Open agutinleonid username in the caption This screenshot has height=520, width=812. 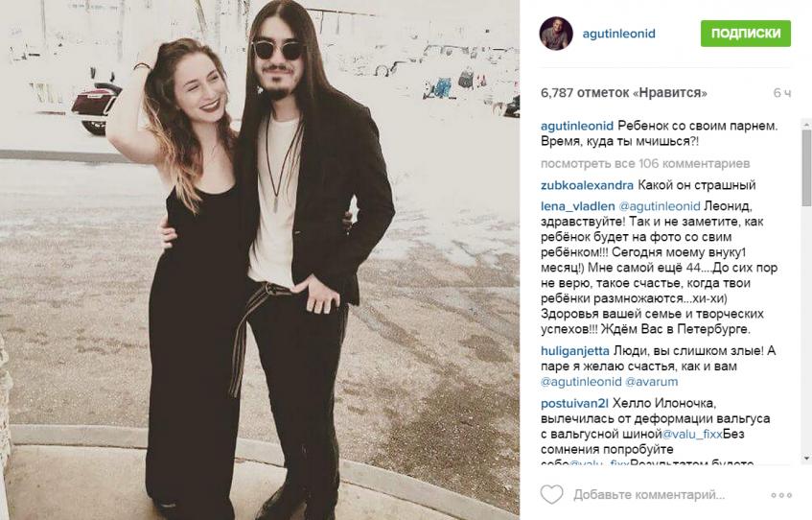tap(576, 126)
